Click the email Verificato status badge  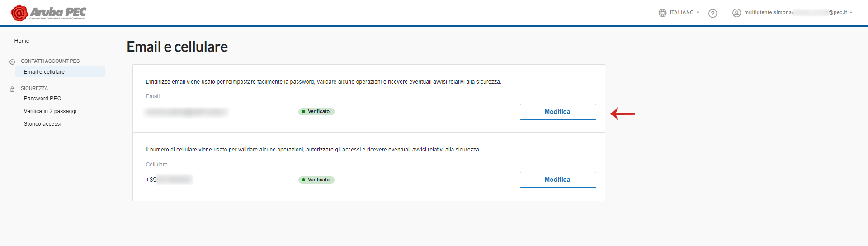(316, 112)
